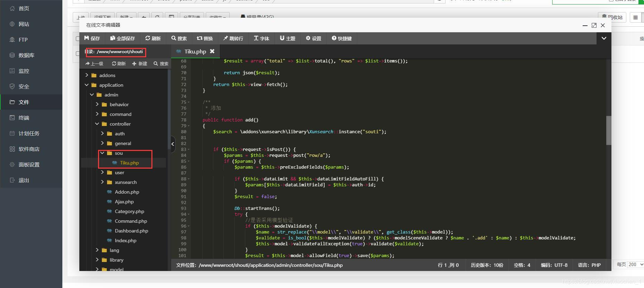Viewport: 644px width, 288px height.
Task: Click 历史版本 history versions in status bar
Action: click(x=487, y=265)
